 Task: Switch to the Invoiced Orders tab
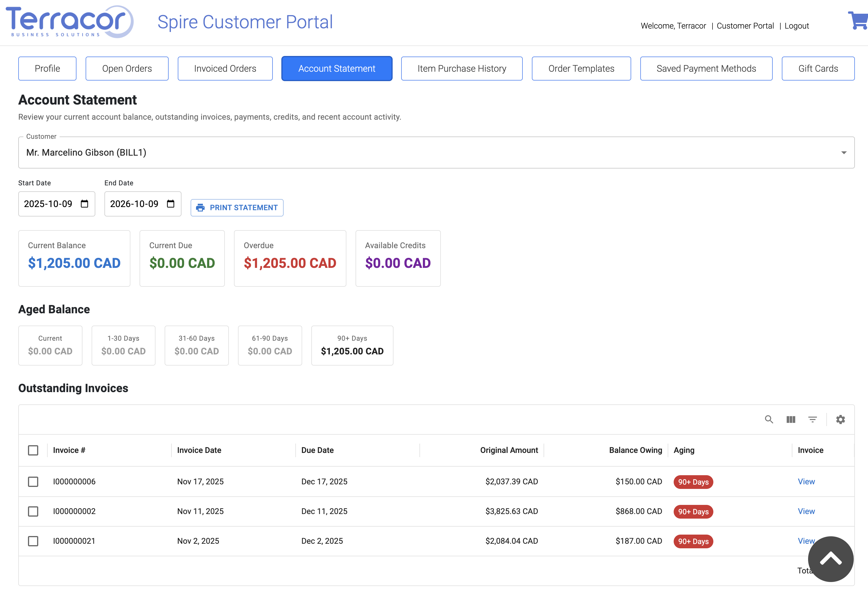click(x=225, y=69)
